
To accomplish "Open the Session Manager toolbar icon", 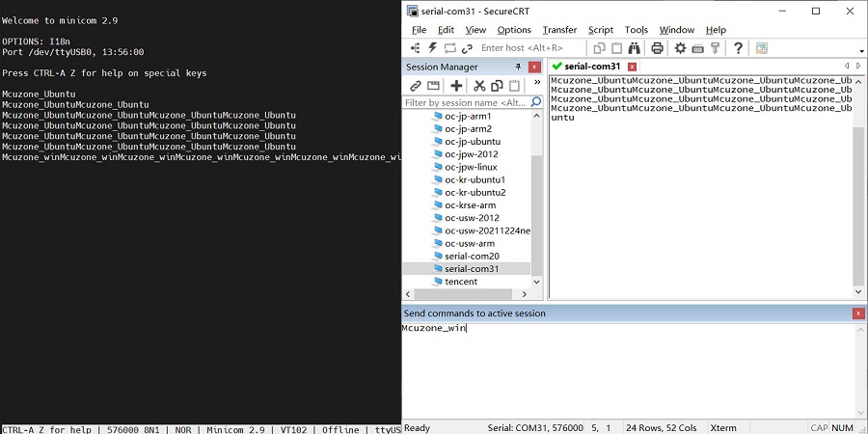I will 415,48.
